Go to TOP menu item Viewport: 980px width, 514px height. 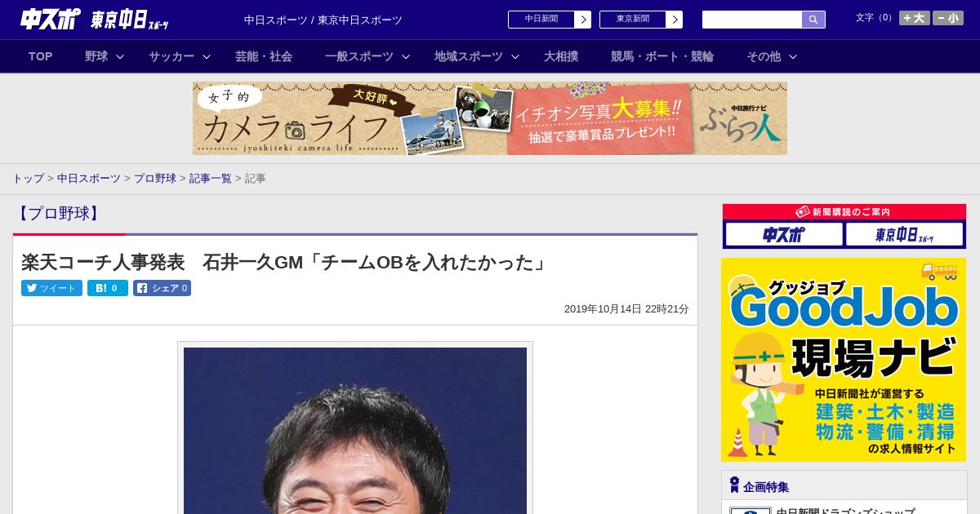[41, 56]
